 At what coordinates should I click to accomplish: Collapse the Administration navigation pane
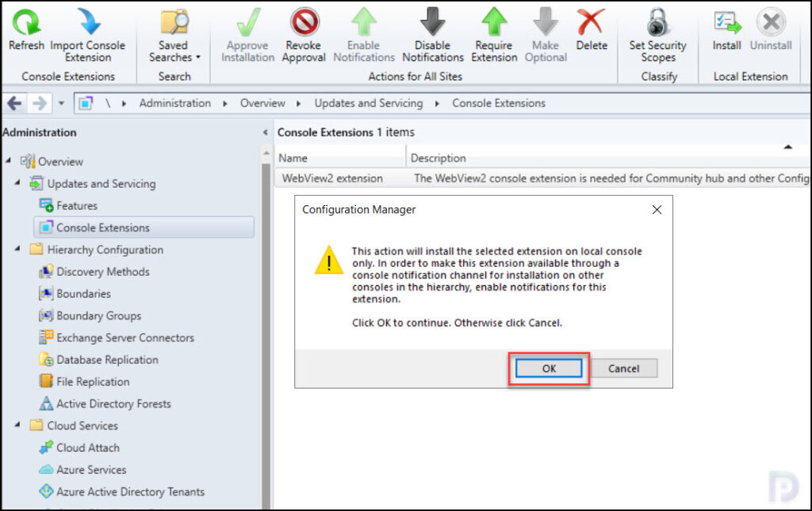tap(265, 132)
